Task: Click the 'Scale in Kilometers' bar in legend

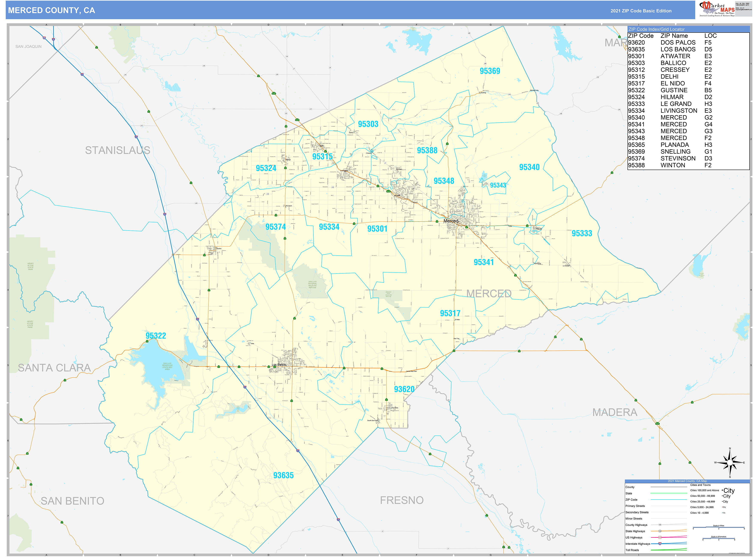Action: click(718, 538)
